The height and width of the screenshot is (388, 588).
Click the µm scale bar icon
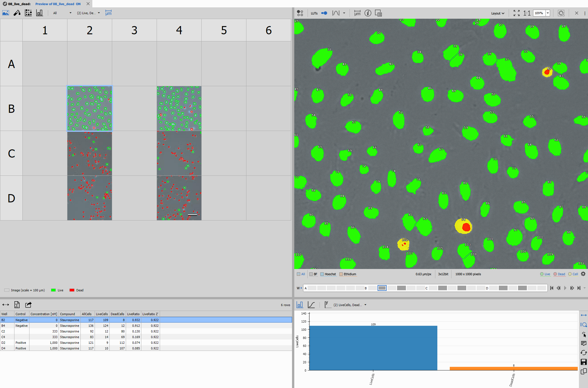(x=108, y=13)
